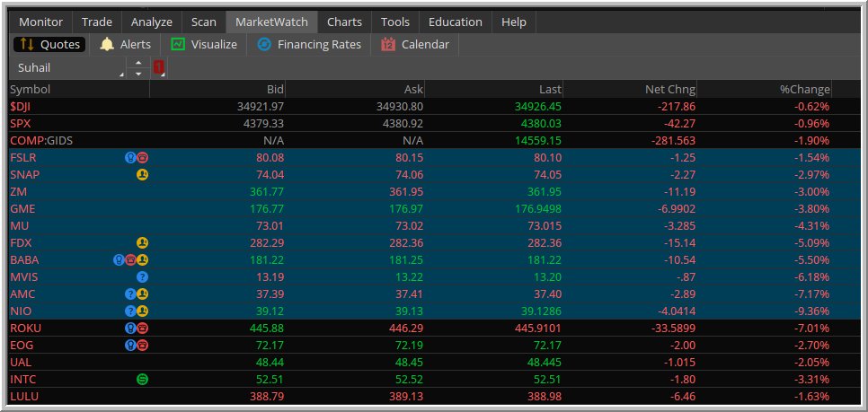Click the ZM bid price 361.77

tap(267, 192)
